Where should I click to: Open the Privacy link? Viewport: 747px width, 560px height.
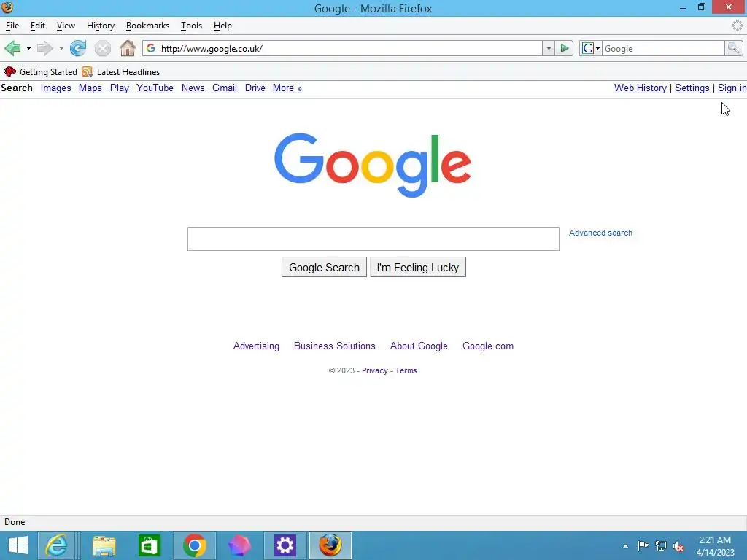(x=374, y=370)
